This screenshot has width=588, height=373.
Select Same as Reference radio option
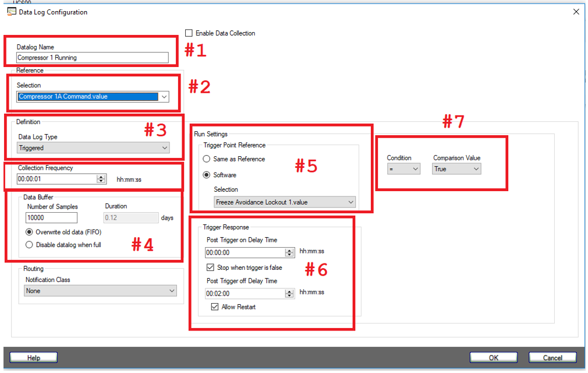coord(207,159)
